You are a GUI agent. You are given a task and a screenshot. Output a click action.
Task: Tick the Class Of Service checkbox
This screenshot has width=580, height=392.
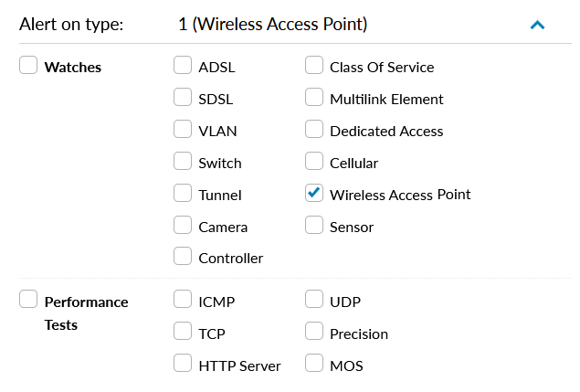point(314,66)
